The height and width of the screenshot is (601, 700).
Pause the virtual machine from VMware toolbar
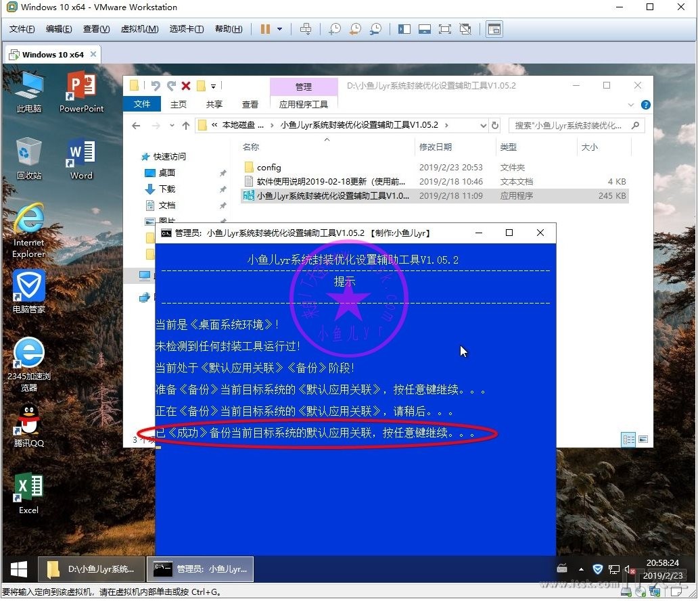(265, 29)
